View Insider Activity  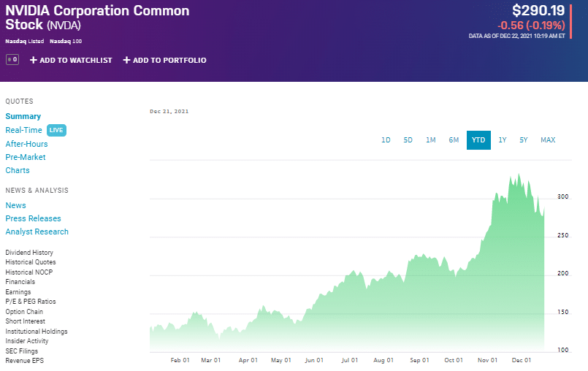(27, 341)
